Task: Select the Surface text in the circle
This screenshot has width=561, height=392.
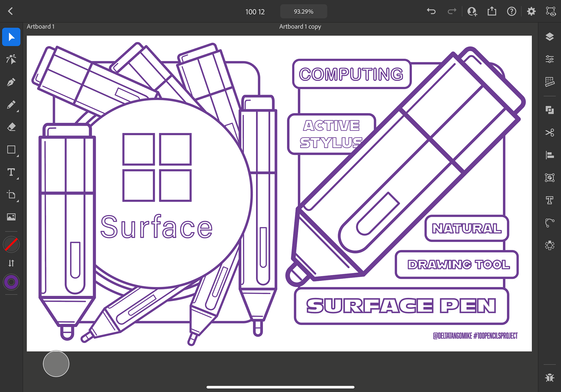Action: tap(156, 227)
